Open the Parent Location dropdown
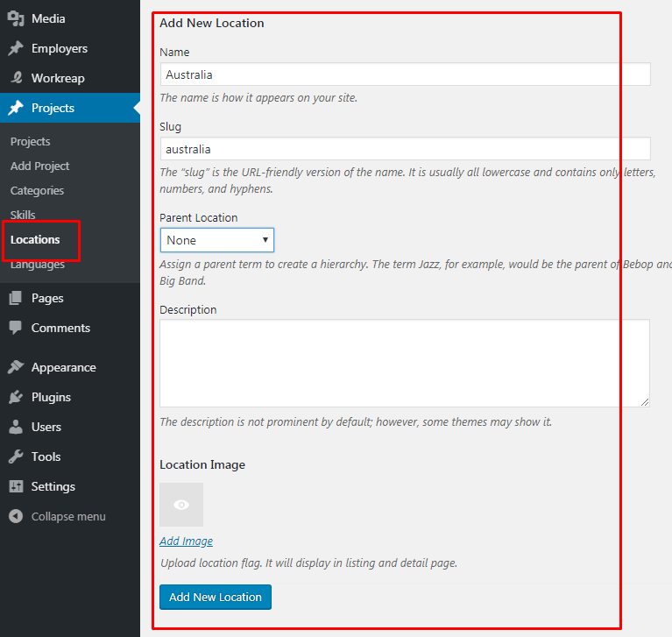 (x=217, y=240)
